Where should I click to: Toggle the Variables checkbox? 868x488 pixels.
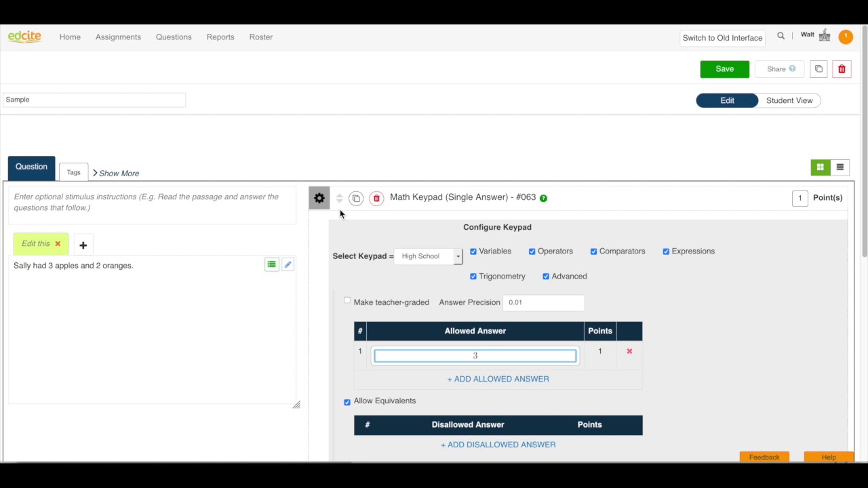click(x=473, y=251)
